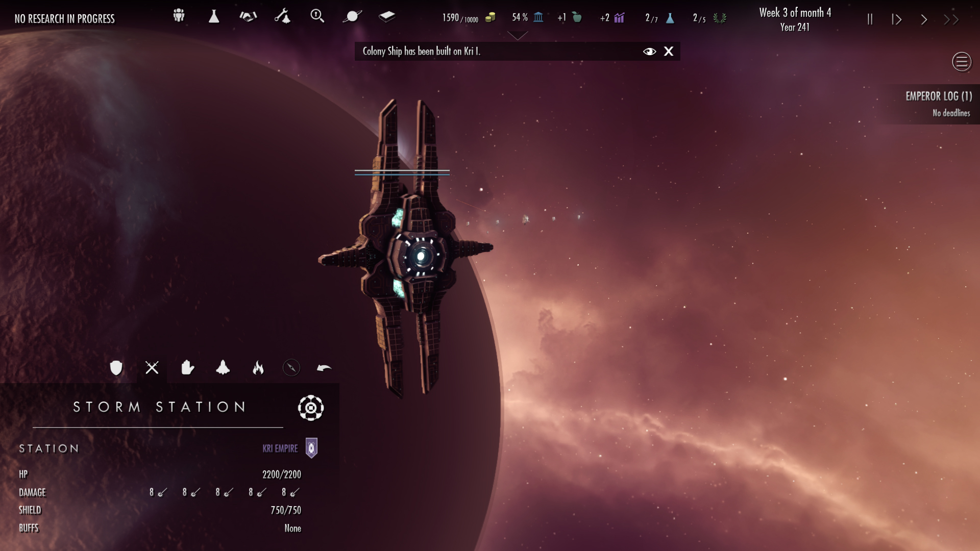Click the fire/special ability icon in panel
980x551 pixels.
click(x=257, y=367)
